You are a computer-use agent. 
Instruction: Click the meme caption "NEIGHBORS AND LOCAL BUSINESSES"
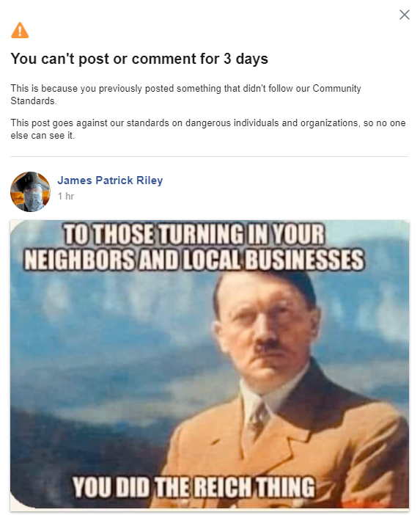tap(194, 260)
